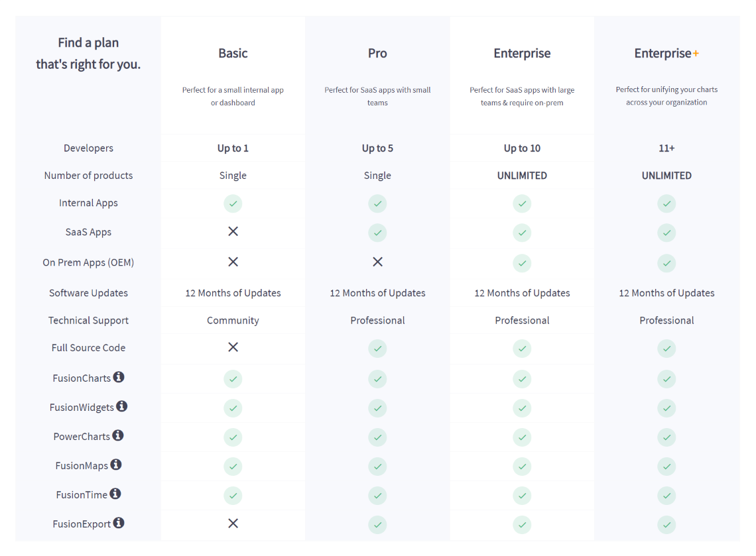Click Basic plan FusionExport X mark

click(x=233, y=524)
